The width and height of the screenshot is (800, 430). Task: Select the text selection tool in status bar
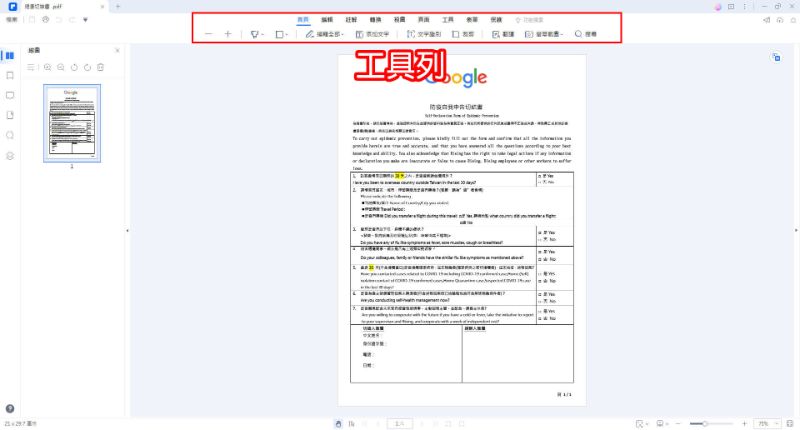(x=352, y=424)
